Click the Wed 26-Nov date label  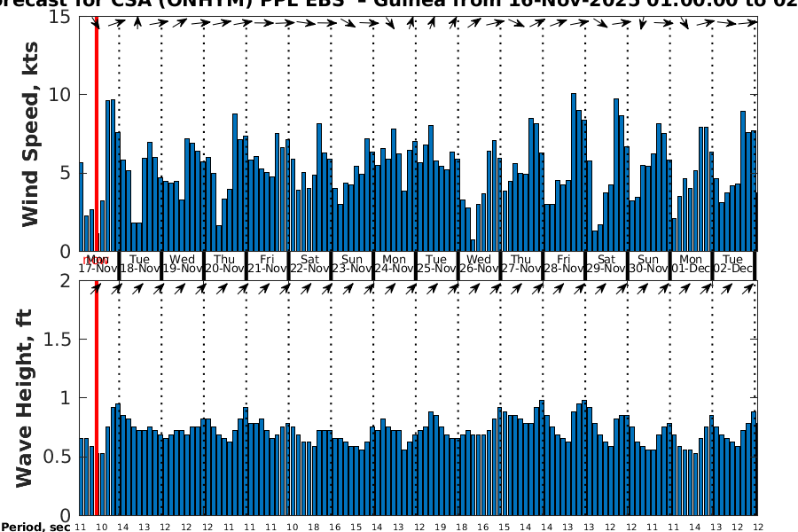click(480, 264)
